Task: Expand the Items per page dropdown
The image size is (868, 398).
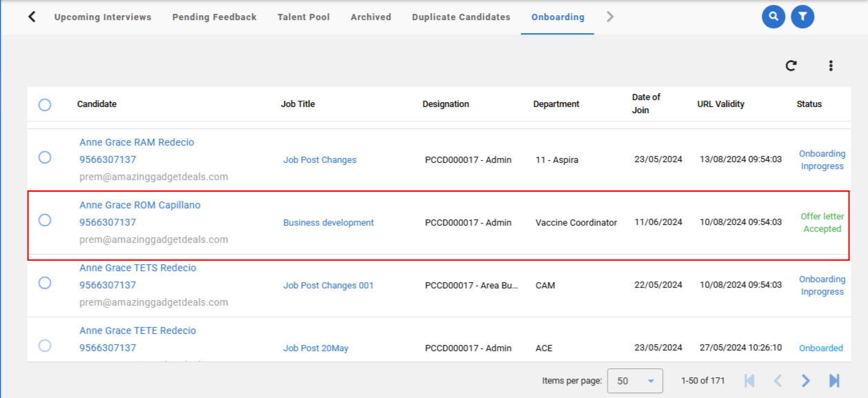Action: (635, 381)
